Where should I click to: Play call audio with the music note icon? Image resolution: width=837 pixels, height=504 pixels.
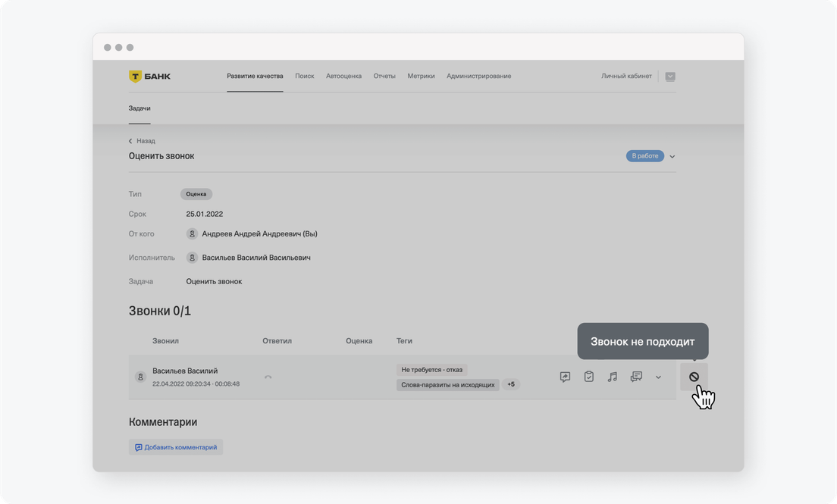click(613, 377)
